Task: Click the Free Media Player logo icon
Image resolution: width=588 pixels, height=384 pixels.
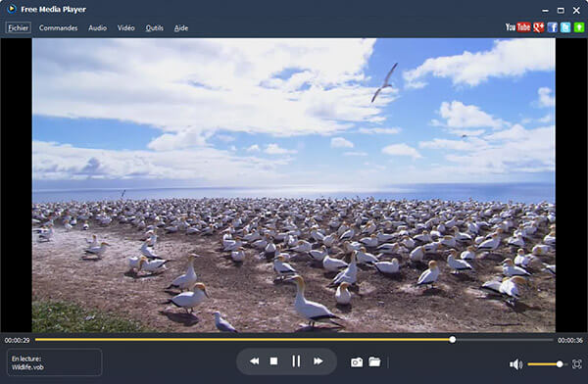Action: [12, 9]
